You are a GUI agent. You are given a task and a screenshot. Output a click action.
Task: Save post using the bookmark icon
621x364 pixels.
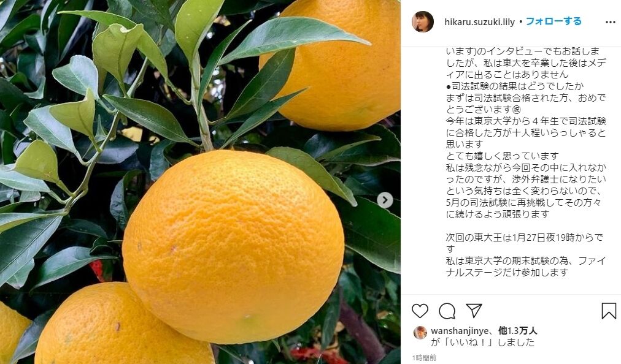pyautogui.click(x=609, y=311)
